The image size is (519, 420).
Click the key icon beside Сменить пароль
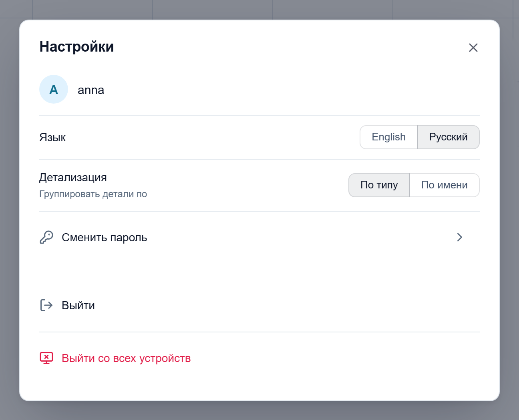pos(46,237)
